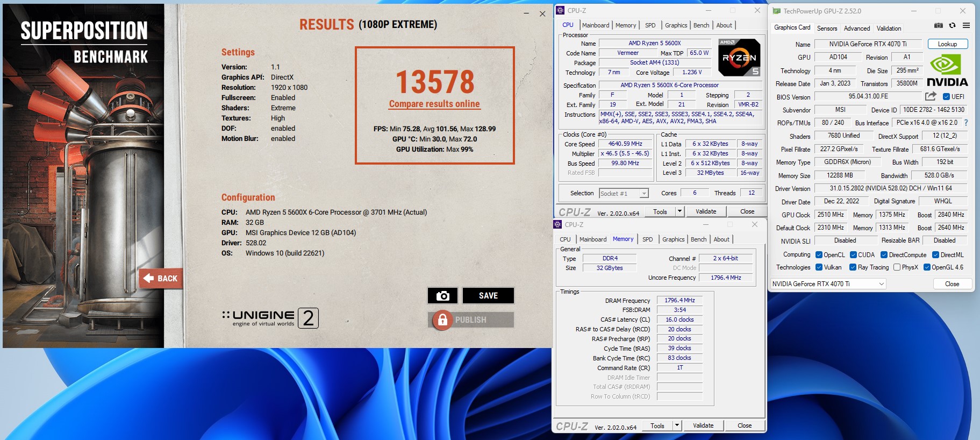Image resolution: width=980 pixels, height=440 pixels.
Task: Click the GPU-Z screenshot camera icon
Action: click(x=938, y=25)
